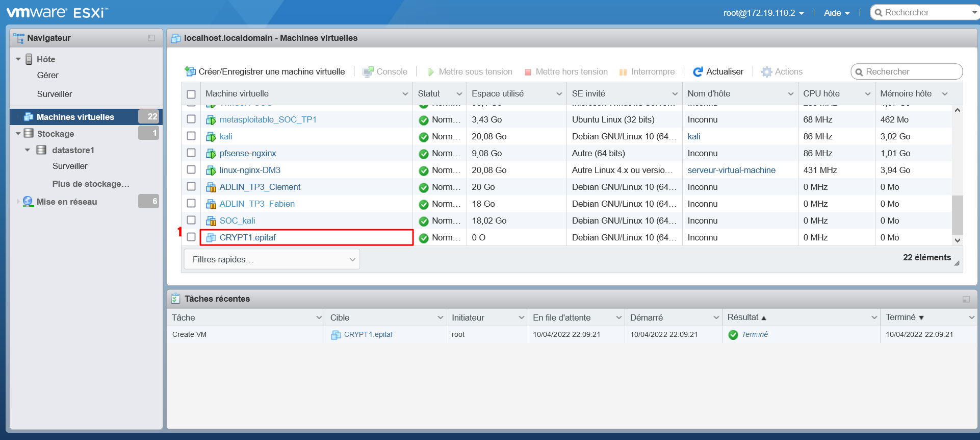Click the kali VM icon
The image size is (980, 440).
[211, 137]
